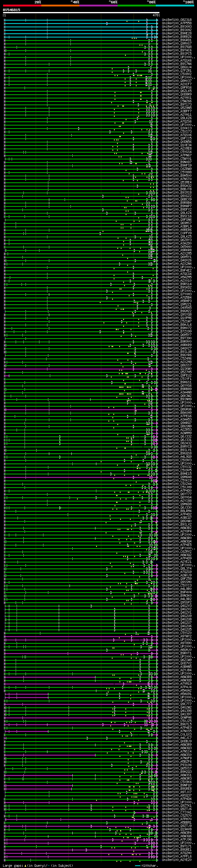The width and height of the screenshot is (197, 868).
Task: Click hit label UniRef100_A3BHN5
Action: [x=177, y=667]
